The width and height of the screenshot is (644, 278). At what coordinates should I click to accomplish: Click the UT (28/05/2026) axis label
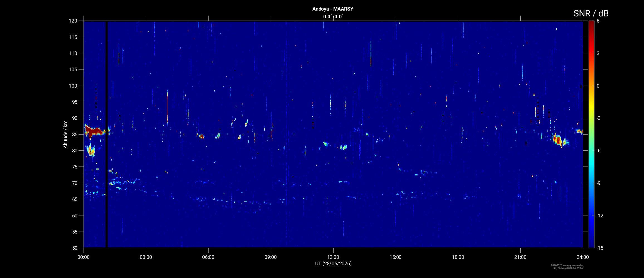[x=333, y=264]
